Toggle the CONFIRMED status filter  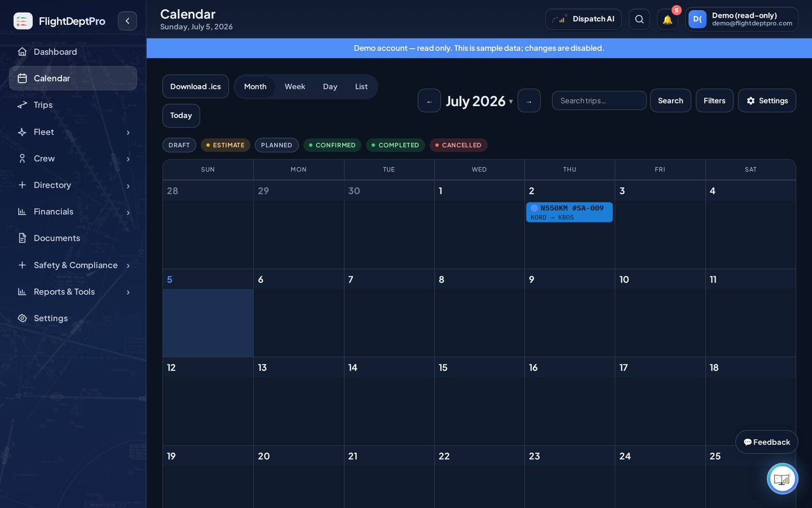coord(332,145)
